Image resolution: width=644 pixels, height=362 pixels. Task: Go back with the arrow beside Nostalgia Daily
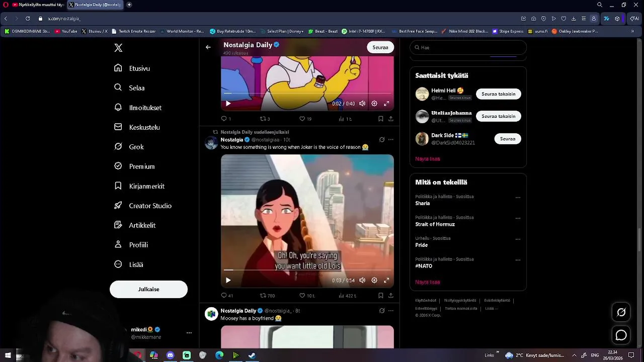click(x=208, y=47)
